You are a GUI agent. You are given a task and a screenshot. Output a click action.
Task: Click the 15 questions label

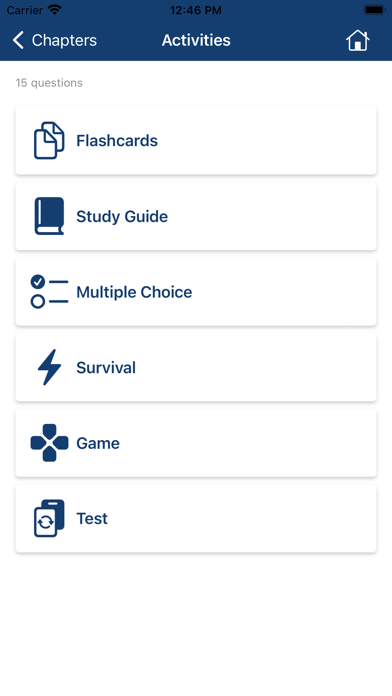pyautogui.click(x=49, y=83)
